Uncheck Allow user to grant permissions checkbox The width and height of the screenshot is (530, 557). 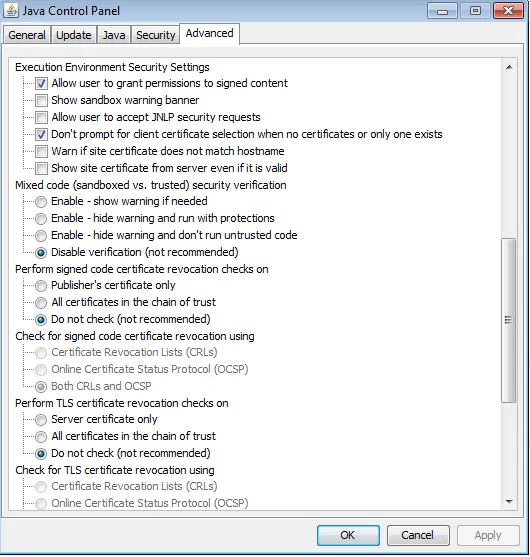tap(41, 84)
